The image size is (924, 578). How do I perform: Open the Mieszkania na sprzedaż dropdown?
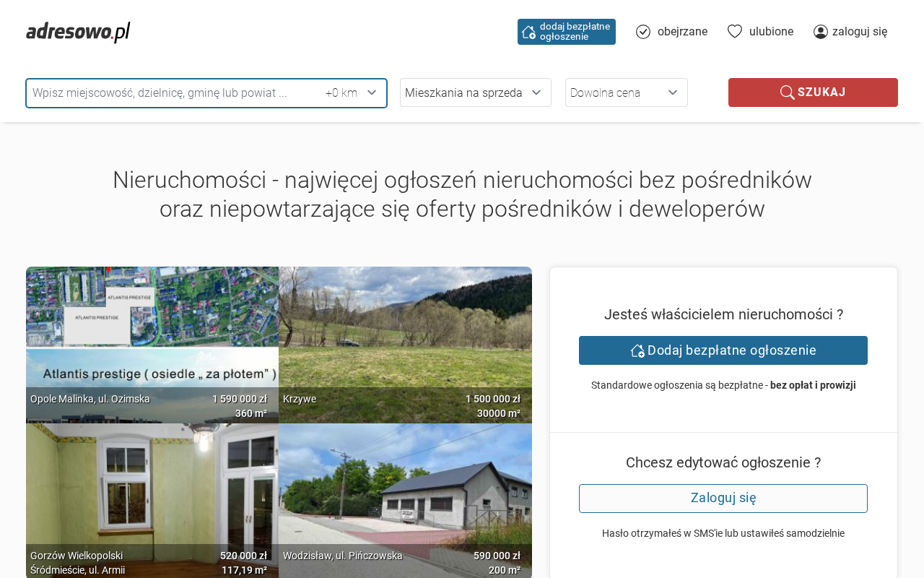pos(475,92)
